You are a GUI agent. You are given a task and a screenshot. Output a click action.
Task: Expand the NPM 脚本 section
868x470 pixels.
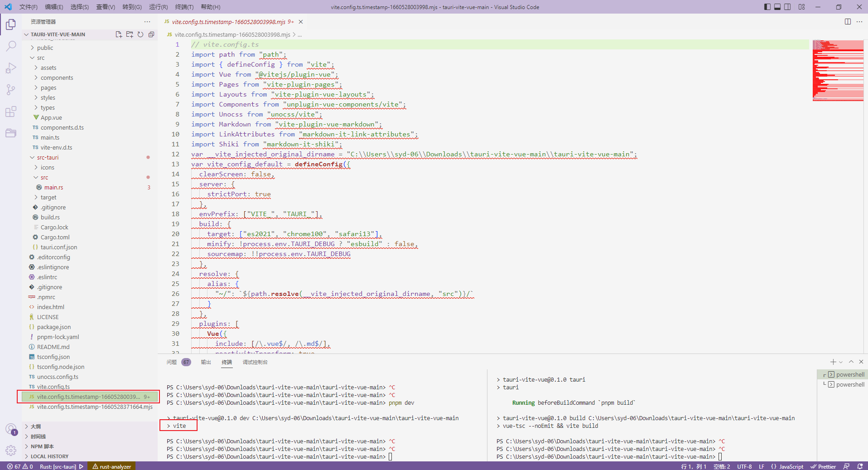90,446
